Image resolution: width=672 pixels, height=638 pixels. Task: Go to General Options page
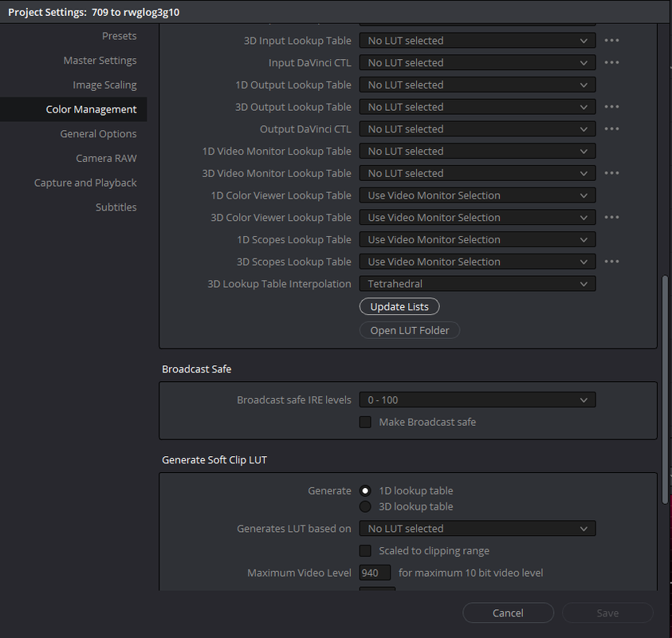pyautogui.click(x=98, y=134)
